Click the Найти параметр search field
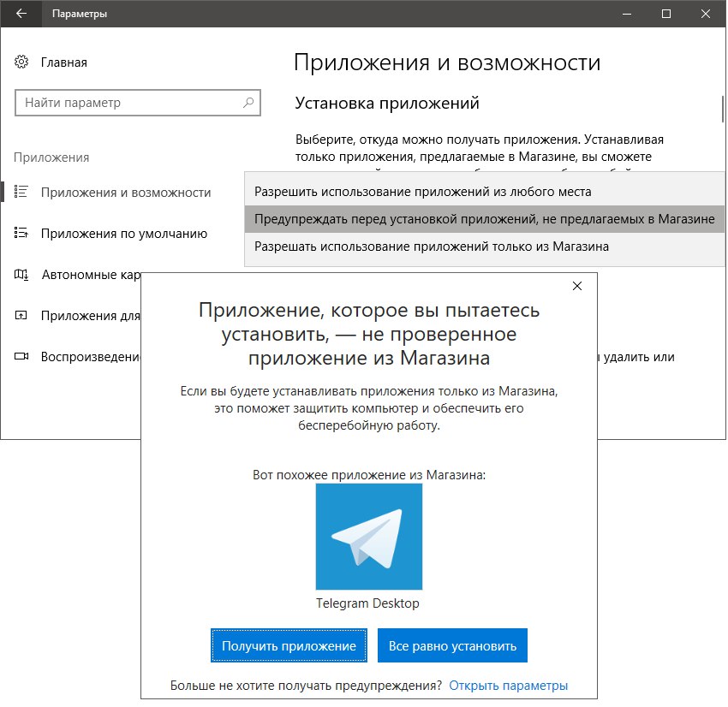Viewport: 728px width, 707px height. point(137,103)
